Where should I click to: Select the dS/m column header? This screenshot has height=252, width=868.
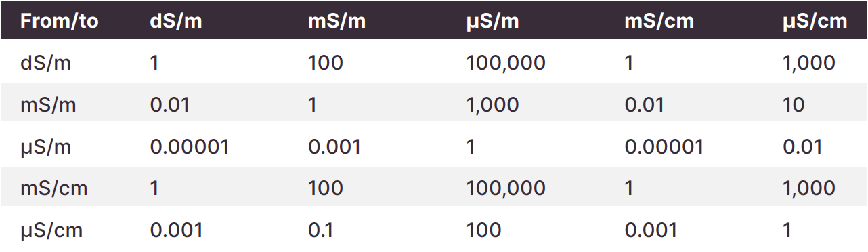pos(176,21)
